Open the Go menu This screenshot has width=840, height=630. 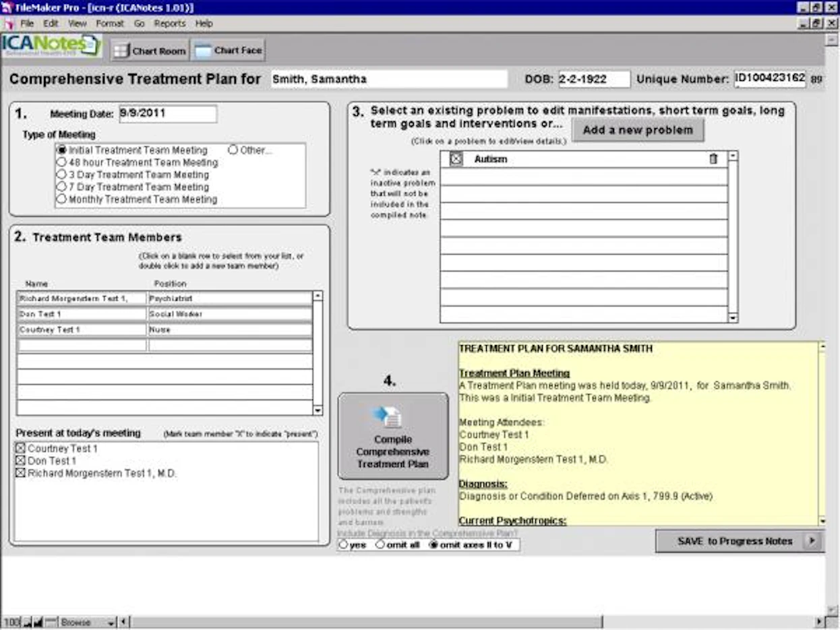[140, 24]
